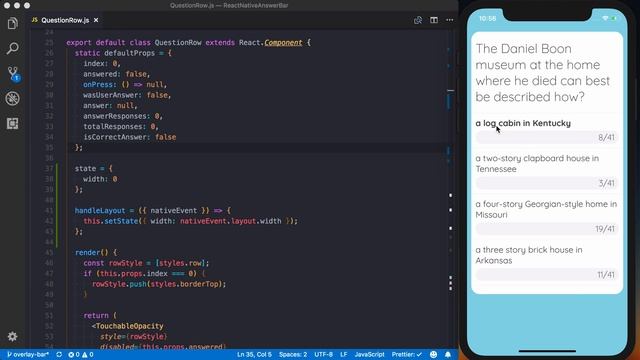This screenshot has height=360, width=640.
Task: Open the Explorer files icon in activity bar
Action: click(x=13, y=23)
